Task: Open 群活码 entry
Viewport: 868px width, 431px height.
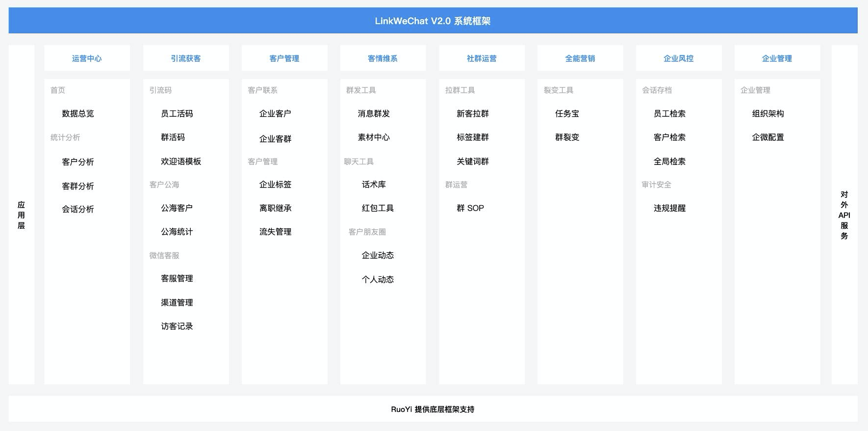Action: pyautogui.click(x=173, y=137)
